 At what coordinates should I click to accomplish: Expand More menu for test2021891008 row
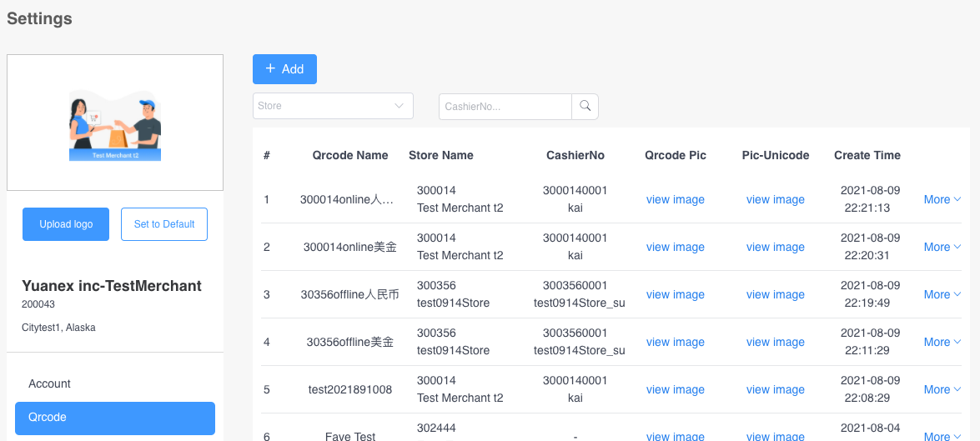(942, 389)
